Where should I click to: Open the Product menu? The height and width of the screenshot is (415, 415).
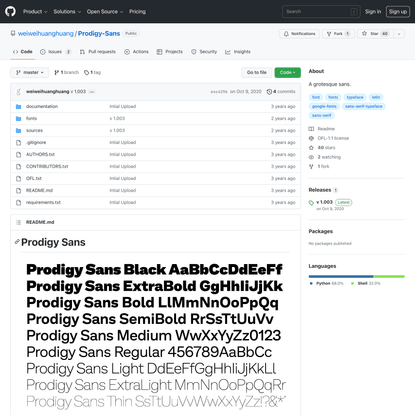click(x=35, y=11)
